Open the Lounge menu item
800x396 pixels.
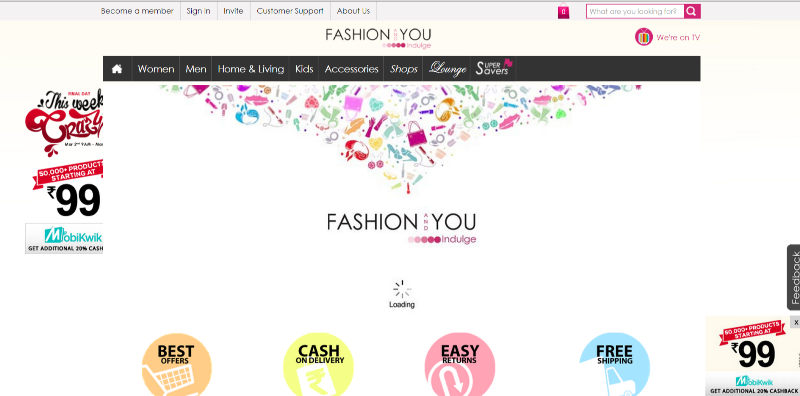[447, 69]
